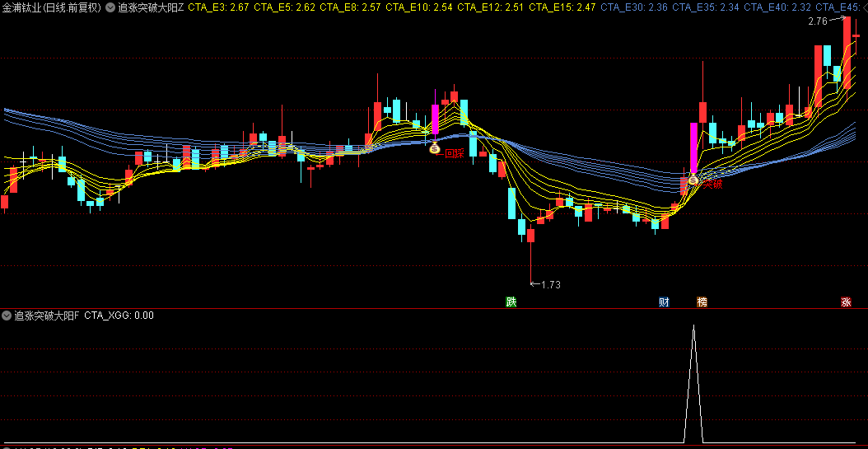Click the 2.76 high price label
This screenshot has width=868, height=449.
[x=817, y=21]
